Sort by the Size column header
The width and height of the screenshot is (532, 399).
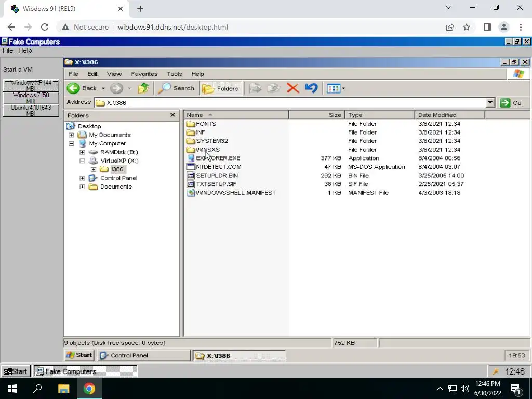click(x=316, y=115)
